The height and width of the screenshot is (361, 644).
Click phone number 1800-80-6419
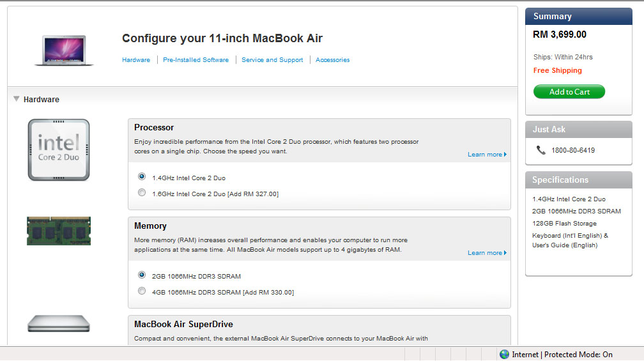(573, 150)
